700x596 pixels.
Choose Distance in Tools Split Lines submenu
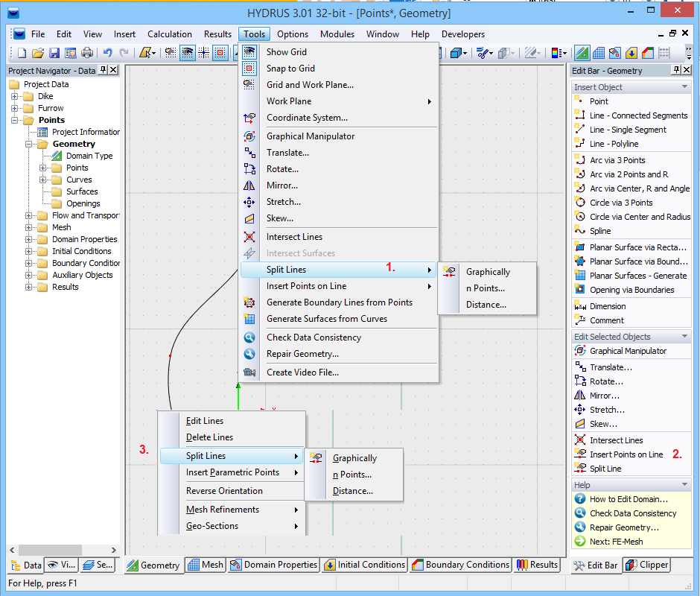pos(488,305)
